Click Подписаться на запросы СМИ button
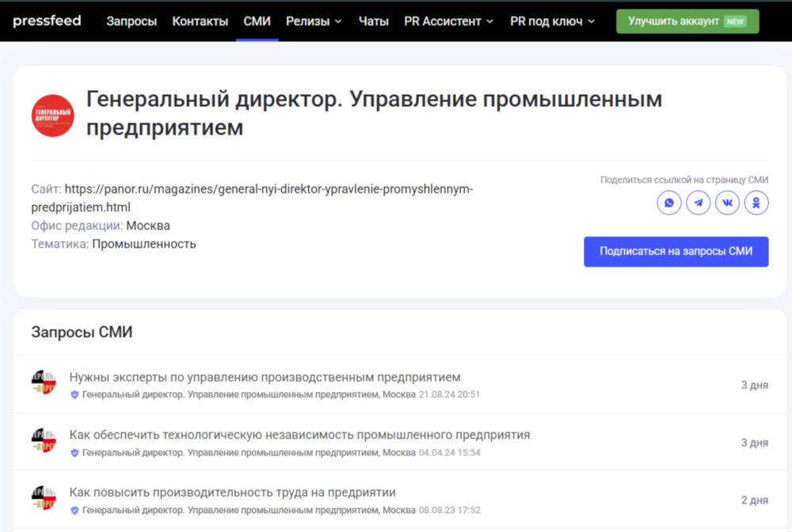Image resolution: width=792 pixels, height=532 pixels. [676, 252]
